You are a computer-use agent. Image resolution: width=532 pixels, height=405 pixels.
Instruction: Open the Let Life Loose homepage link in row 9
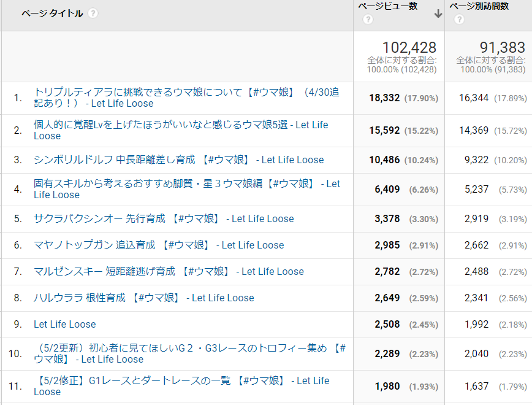tap(65, 323)
